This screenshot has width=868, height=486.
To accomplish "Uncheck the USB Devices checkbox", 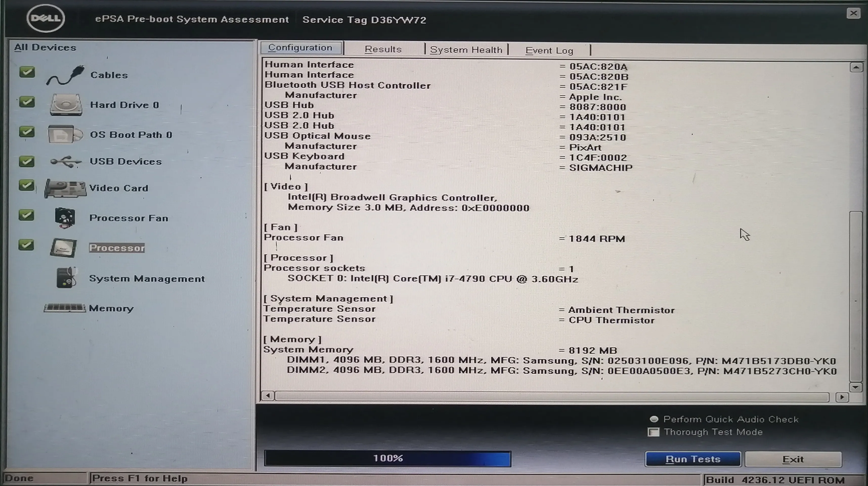I will (x=27, y=161).
